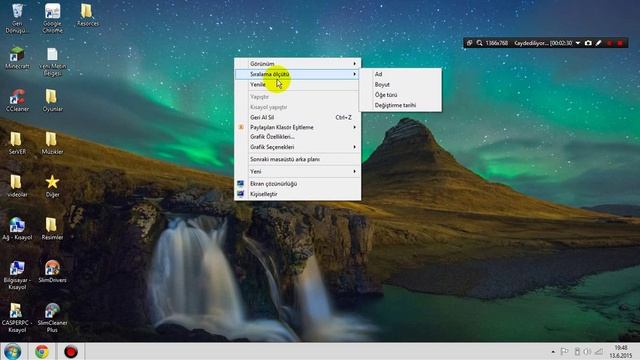Viewport: 640px width, 360px height.
Task: Pause recording with the darker red button
Action: [610, 43]
